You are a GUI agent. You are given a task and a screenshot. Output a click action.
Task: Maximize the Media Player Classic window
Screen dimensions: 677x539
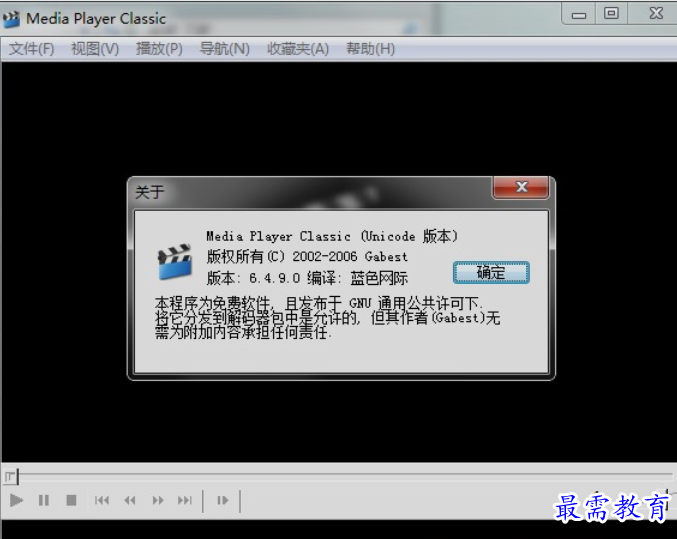[x=611, y=14]
